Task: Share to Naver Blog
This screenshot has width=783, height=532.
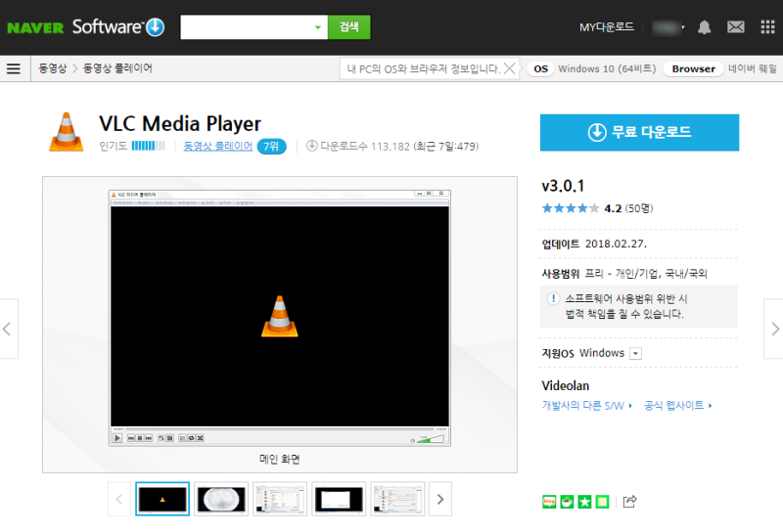Action: (x=549, y=502)
